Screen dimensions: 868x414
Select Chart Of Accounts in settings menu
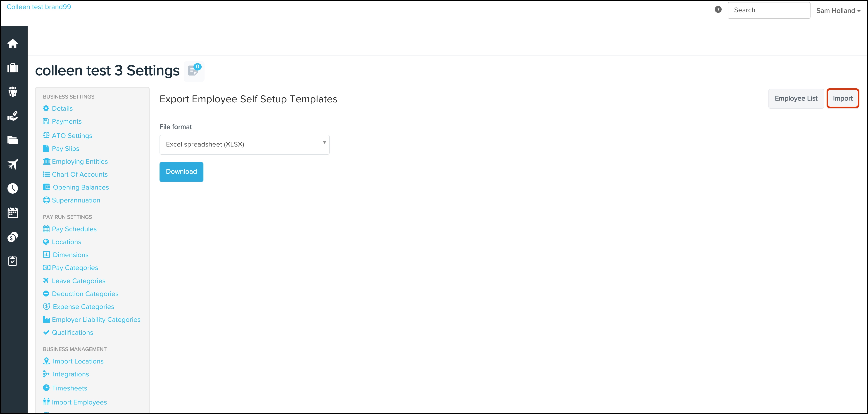[79, 175]
